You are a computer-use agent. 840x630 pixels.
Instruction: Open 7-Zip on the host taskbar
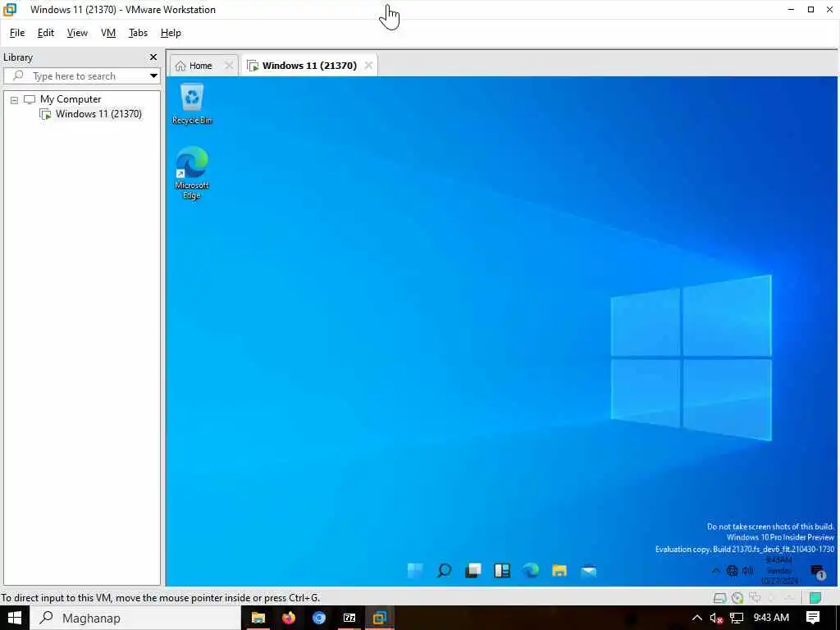(349, 618)
